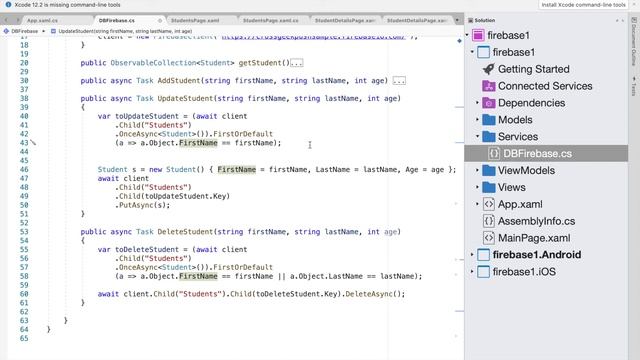Click the info icon in the Xcode notification bar
The width and height of the screenshot is (640, 360).
(x=8, y=5)
